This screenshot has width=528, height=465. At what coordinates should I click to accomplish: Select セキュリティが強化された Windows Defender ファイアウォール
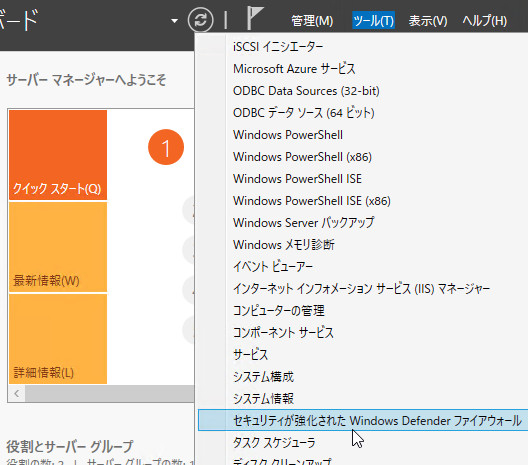363,420
